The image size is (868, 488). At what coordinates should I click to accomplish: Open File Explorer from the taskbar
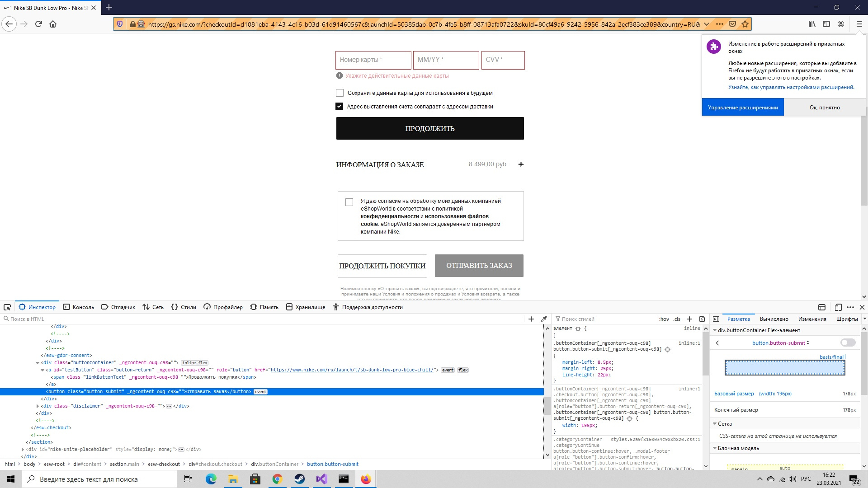click(233, 479)
